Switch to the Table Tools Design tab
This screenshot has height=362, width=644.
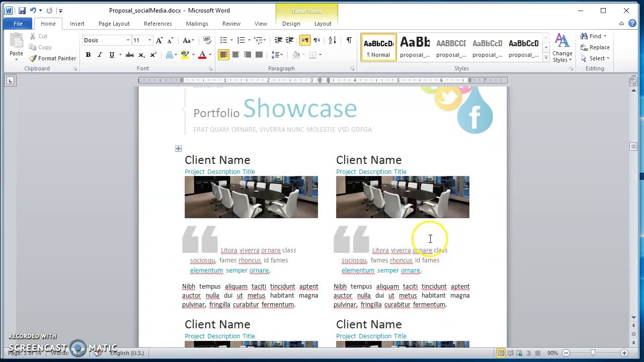291,24
